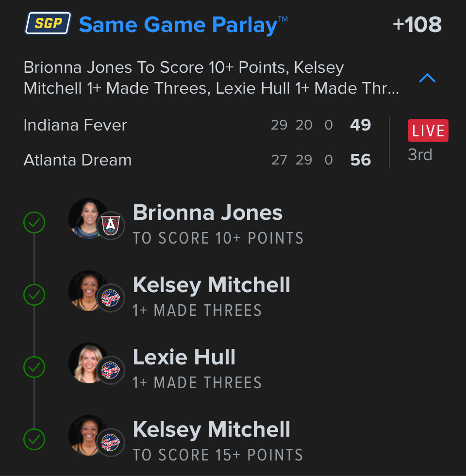The image size is (466, 476).
Task: Select the Atlanta Dream team name
Action: pos(78,160)
